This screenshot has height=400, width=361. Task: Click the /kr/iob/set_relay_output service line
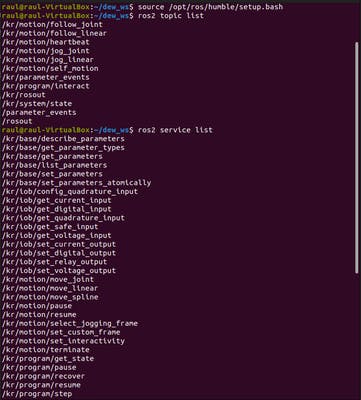[x=54, y=262]
